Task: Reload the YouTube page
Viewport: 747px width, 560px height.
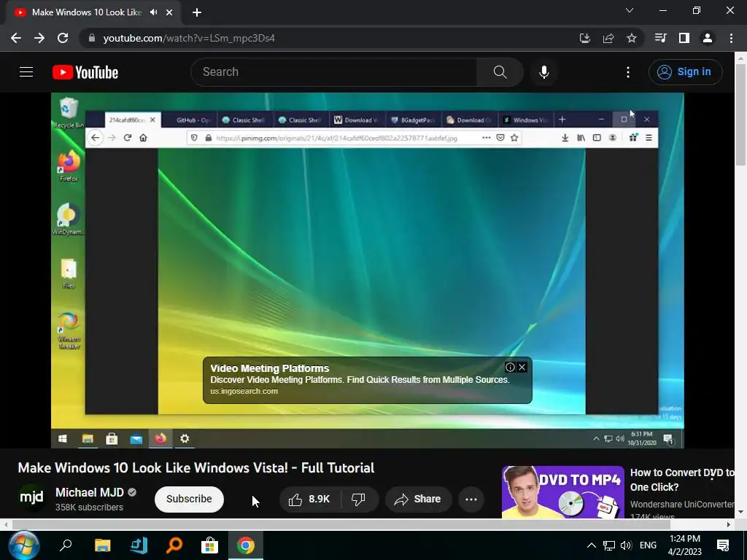Action: pos(63,38)
